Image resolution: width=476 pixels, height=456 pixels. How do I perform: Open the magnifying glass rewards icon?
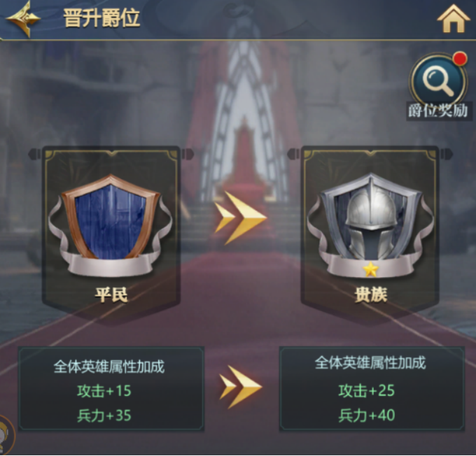pos(438,80)
